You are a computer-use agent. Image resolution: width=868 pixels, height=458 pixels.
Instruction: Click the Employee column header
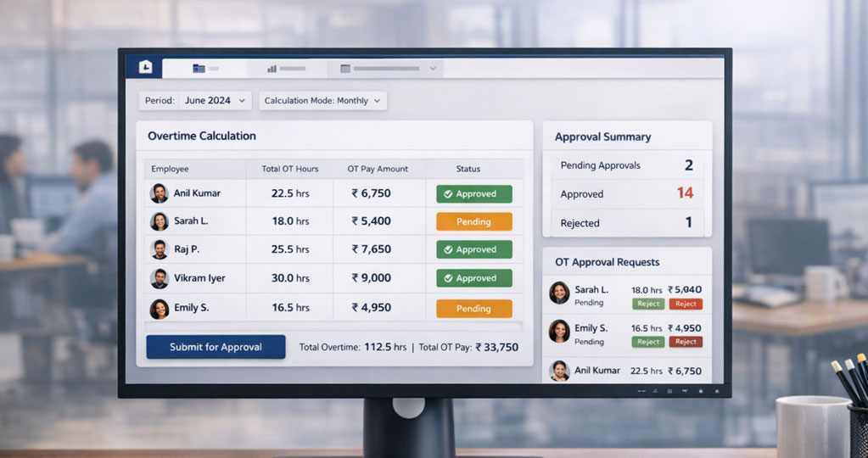[170, 169]
